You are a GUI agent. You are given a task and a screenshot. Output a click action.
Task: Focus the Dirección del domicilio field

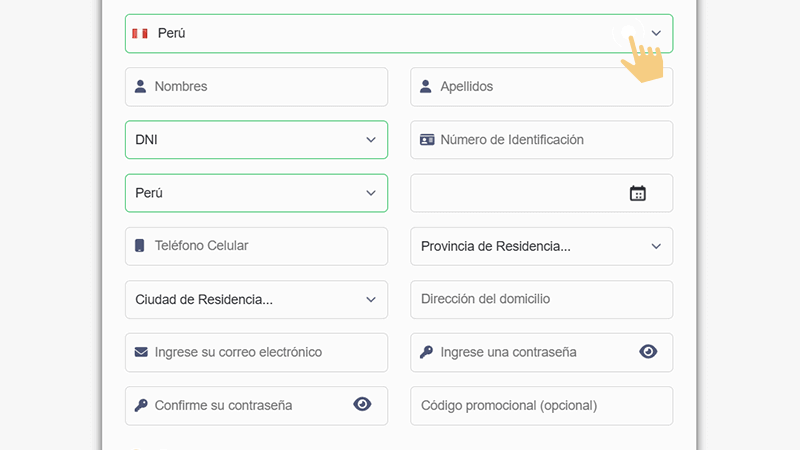(x=541, y=299)
